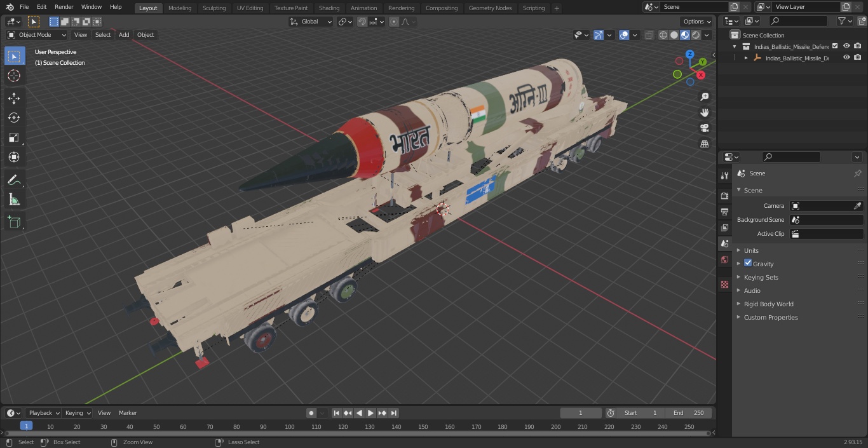Open the Render properties tab
Viewport: 868px width, 448px height.
[724, 196]
